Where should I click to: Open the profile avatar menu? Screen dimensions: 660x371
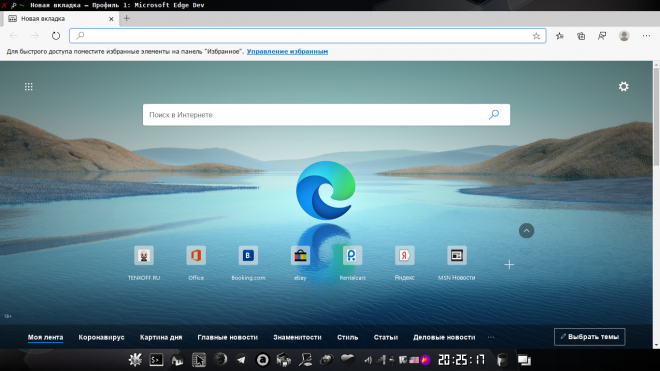[624, 36]
